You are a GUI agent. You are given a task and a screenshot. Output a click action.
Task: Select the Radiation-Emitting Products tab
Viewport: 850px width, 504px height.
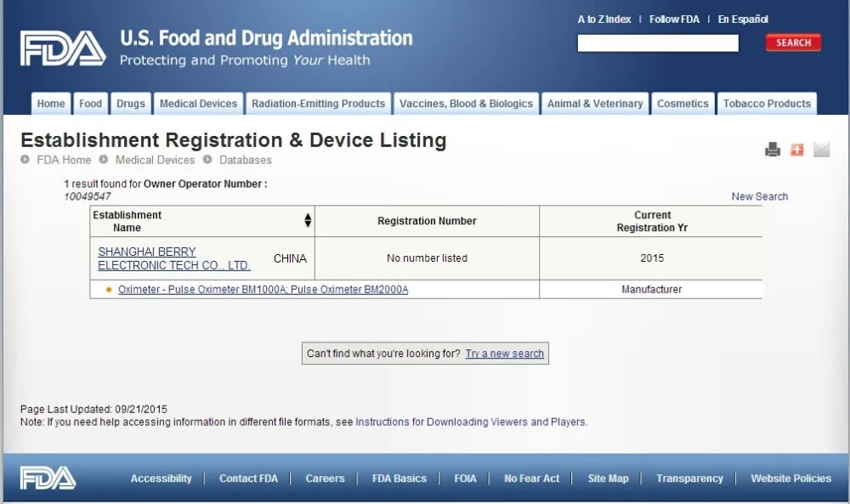[x=318, y=104]
